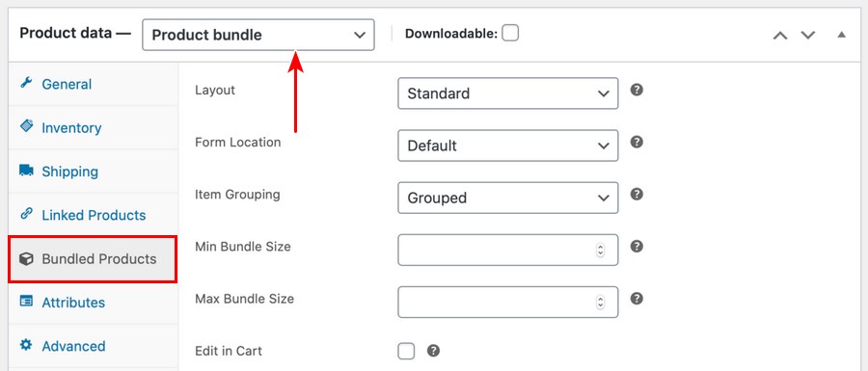Screen dimensions: 868x371
Task: Click the Downloadable label text
Action: (x=451, y=34)
